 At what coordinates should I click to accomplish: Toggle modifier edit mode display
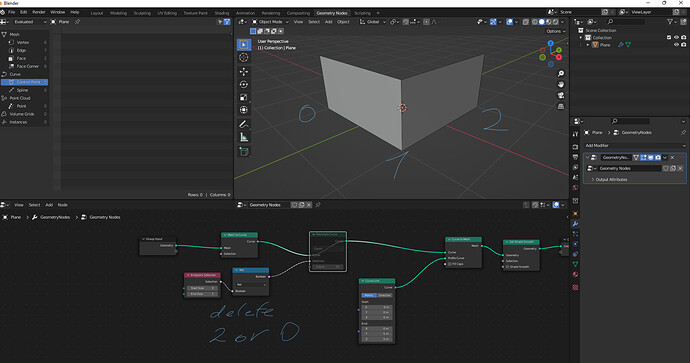click(643, 158)
